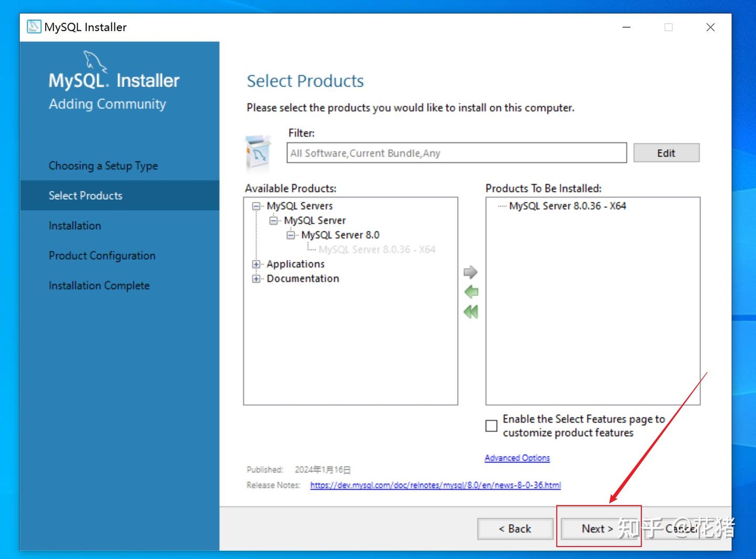Open the Advanced Options link
The image size is (756, 559).
[517, 458]
